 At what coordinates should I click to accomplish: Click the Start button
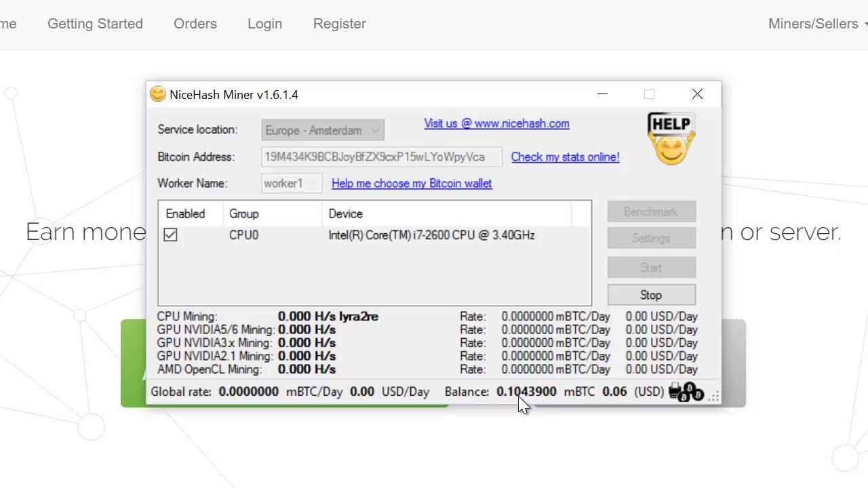(x=651, y=267)
